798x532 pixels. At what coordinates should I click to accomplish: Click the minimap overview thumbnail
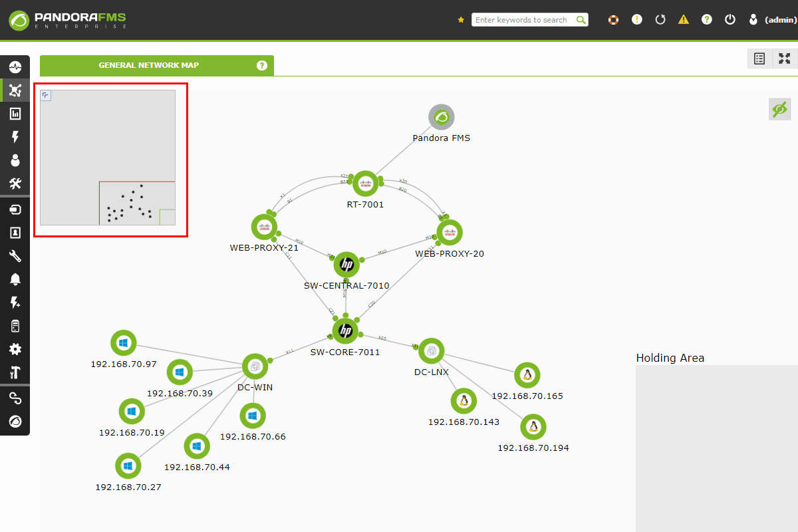[108, 158]
